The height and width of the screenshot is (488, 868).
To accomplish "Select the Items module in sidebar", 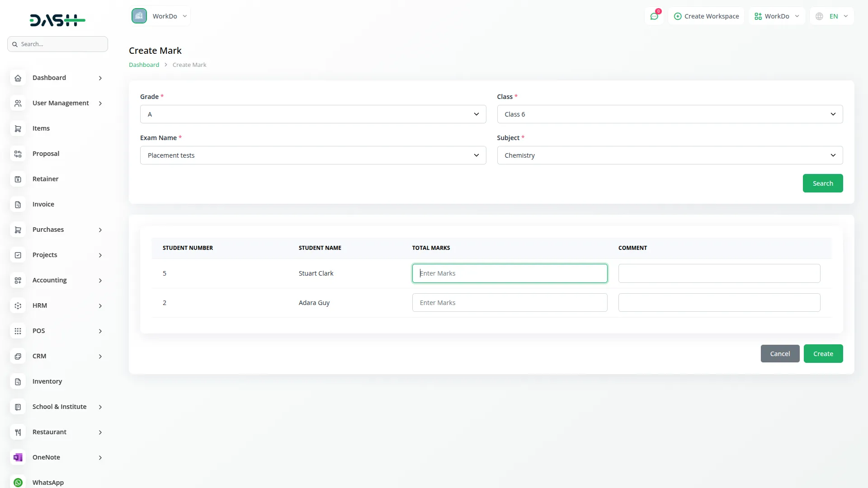I will coord(18,128).
